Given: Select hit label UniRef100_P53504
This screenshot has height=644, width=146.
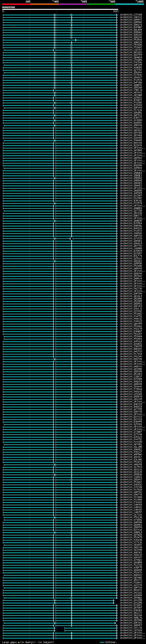Looking at the screenshot, I should (x=131, y=40).
